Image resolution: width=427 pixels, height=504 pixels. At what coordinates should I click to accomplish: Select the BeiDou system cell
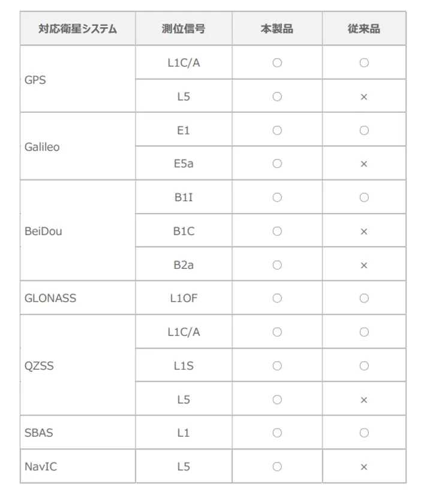coord(43,231)
